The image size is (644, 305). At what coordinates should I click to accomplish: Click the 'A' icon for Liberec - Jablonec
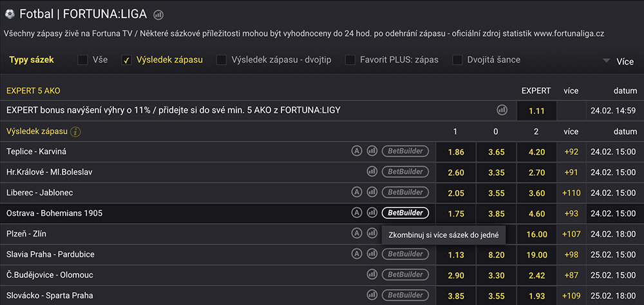point(357,192)
